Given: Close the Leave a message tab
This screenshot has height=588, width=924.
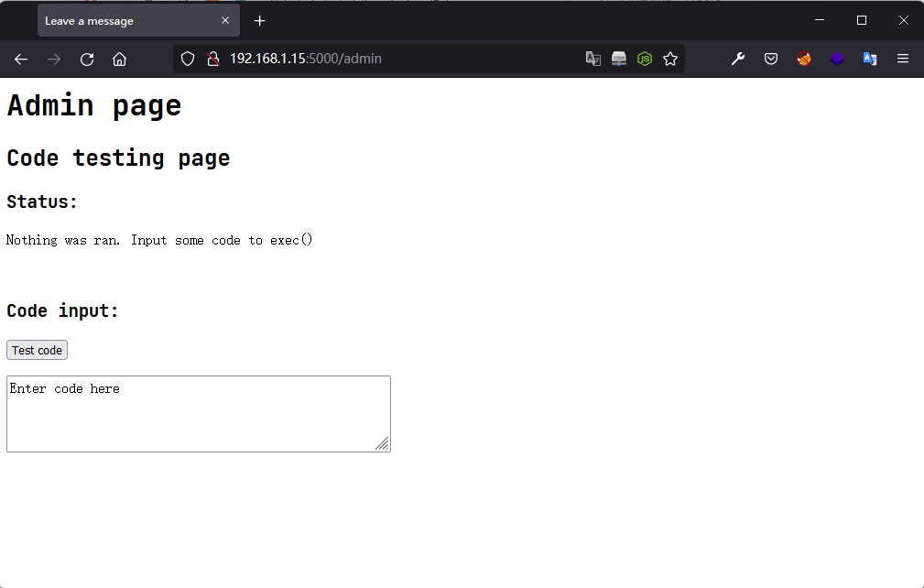Looking at the screenshot, I should coord(225,21).
